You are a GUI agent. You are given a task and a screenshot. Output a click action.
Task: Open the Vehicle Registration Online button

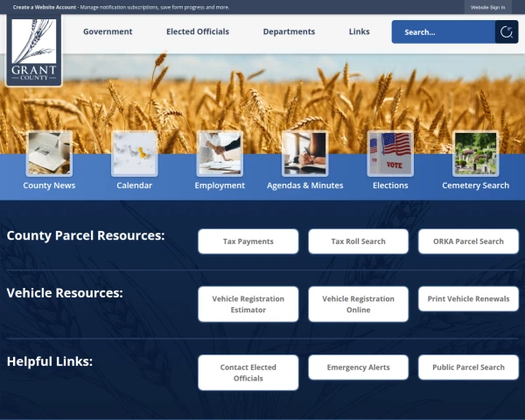point(358,304)
